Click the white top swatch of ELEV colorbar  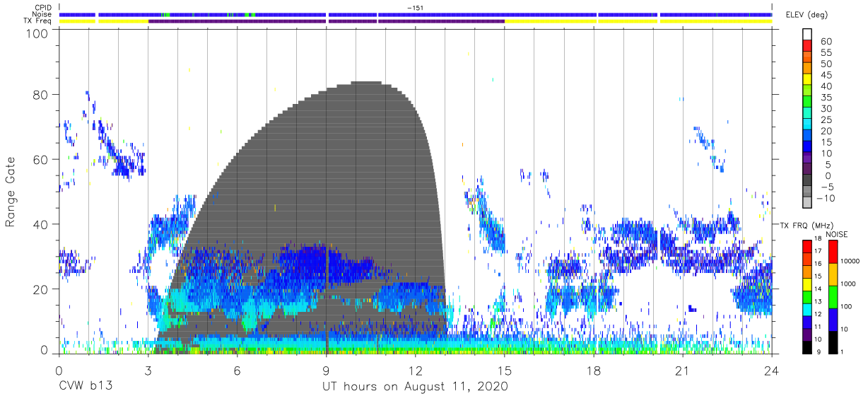coord(809,35)
